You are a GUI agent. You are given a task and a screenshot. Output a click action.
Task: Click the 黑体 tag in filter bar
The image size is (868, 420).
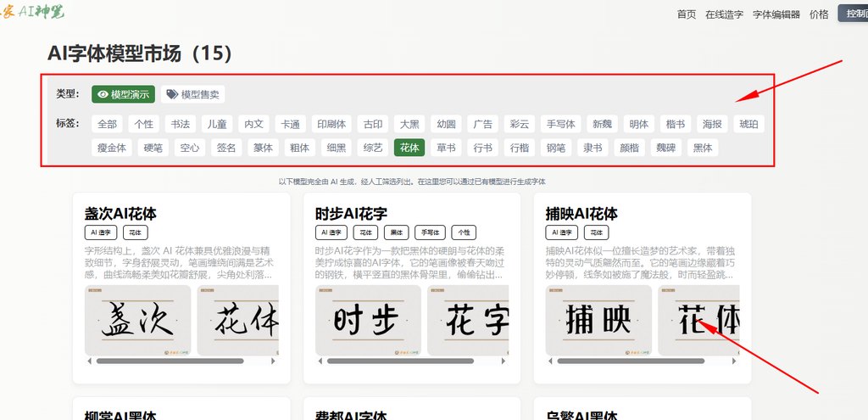tap(703, 148)
